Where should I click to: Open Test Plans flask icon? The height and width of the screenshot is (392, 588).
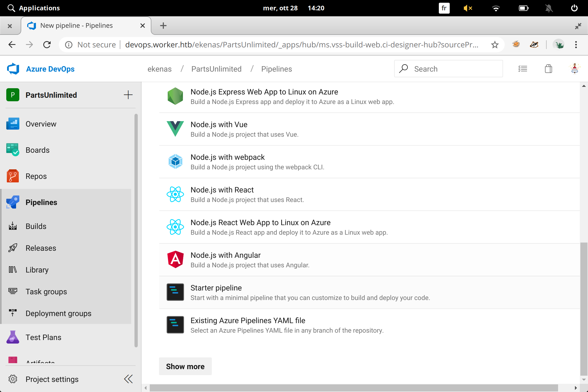12,337
